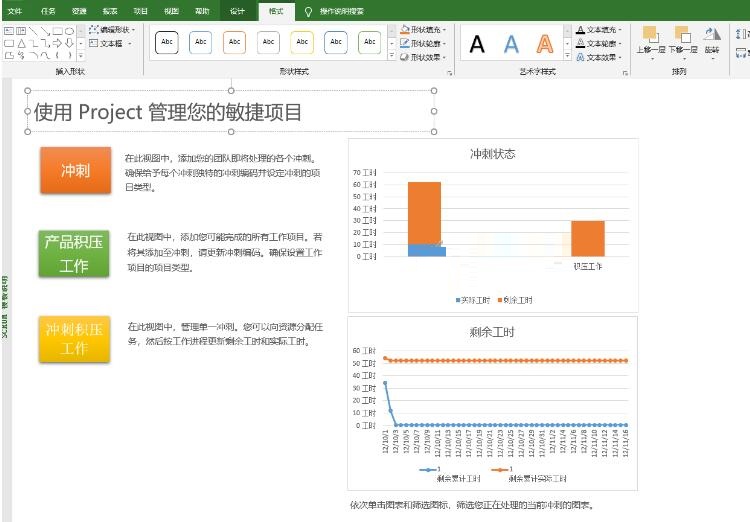Viewport: 750px width, 522px height.
Task: Pick the arrow line shape
Action: pyautogui.click(x=45, y=31)
